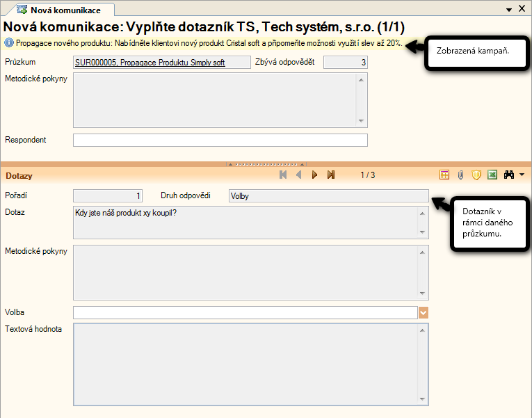Open the table view icon in Dotazy toolbar
Image resolution: width=532 pixels, height=418 pixels.
click(444, 175)
